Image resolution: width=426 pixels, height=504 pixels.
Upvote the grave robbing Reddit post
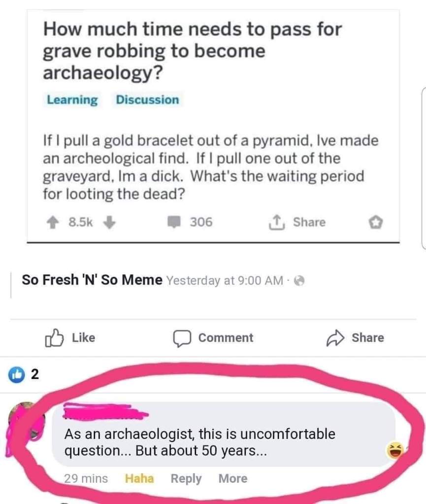(53, 222)
